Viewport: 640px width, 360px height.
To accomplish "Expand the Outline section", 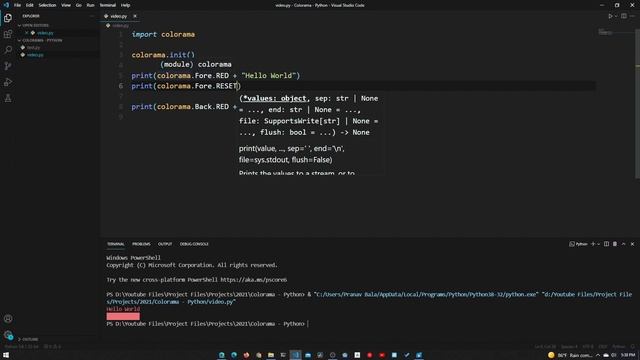I will [x=28, y=339].
